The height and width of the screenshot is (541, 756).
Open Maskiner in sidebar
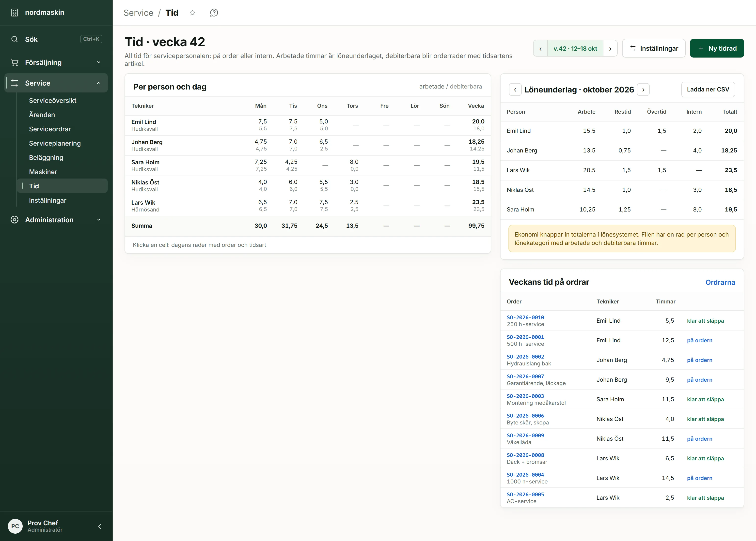point(62,172)
